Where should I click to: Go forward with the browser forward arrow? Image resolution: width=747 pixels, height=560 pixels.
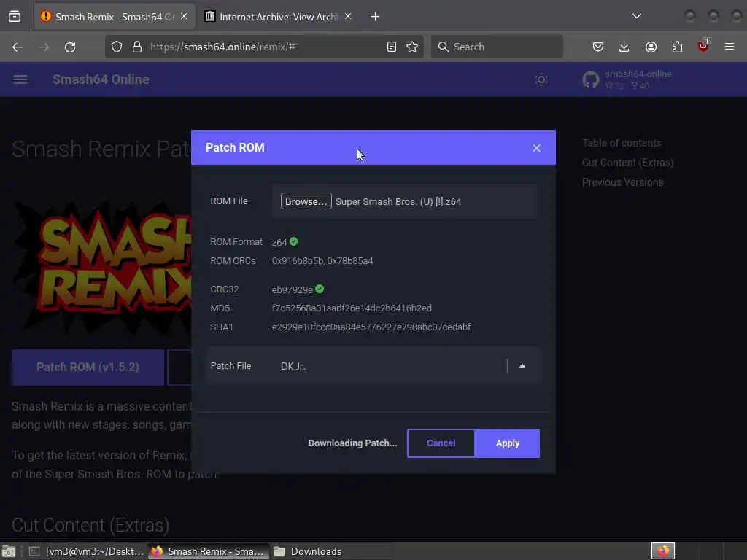click(x=43, y=47)
